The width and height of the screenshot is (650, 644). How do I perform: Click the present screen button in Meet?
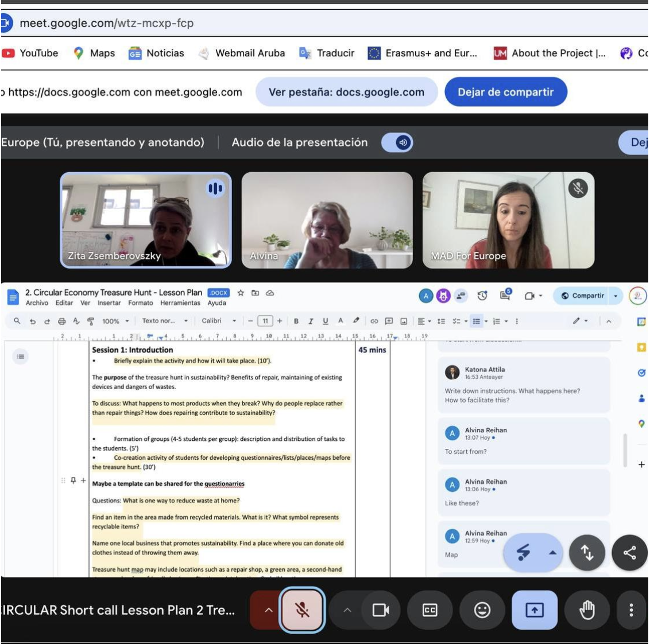pyautogui.click(x=534, y=610)
